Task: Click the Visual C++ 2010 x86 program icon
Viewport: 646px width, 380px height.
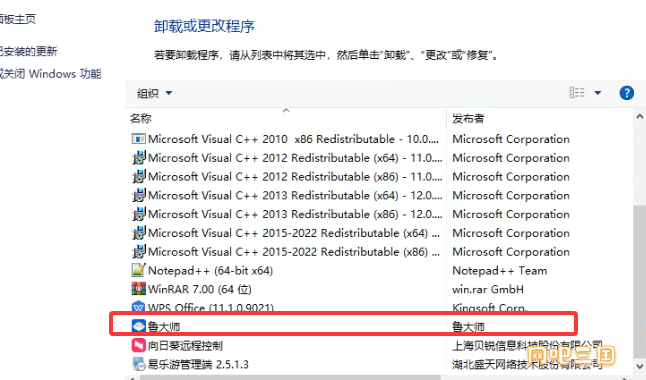Action: [x=138, y=139]
